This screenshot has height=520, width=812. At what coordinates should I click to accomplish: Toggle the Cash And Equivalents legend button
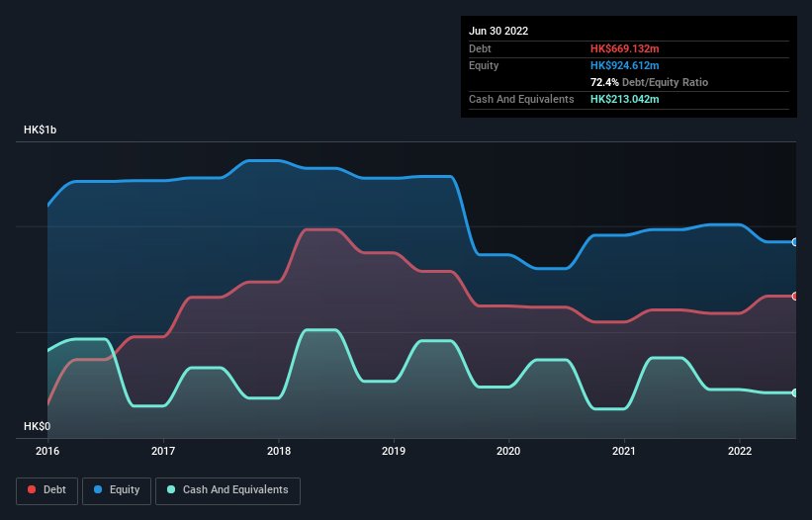pyautogui.click(x=227, y=490)
